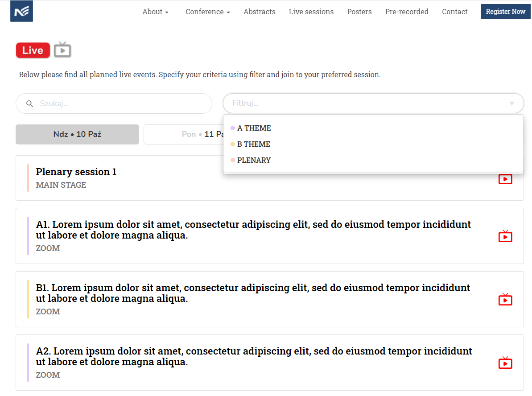Expand the Conference menu
532x396 pixels.
tap(207, 12)
